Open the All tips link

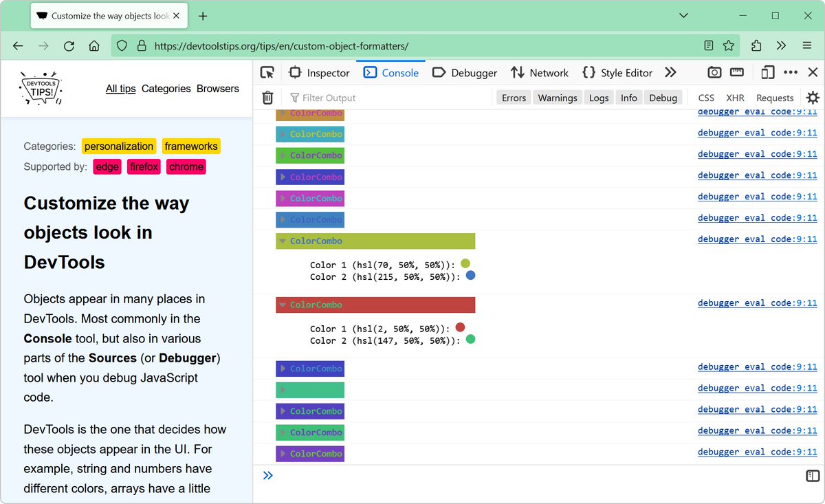click(x=120, y=89)
